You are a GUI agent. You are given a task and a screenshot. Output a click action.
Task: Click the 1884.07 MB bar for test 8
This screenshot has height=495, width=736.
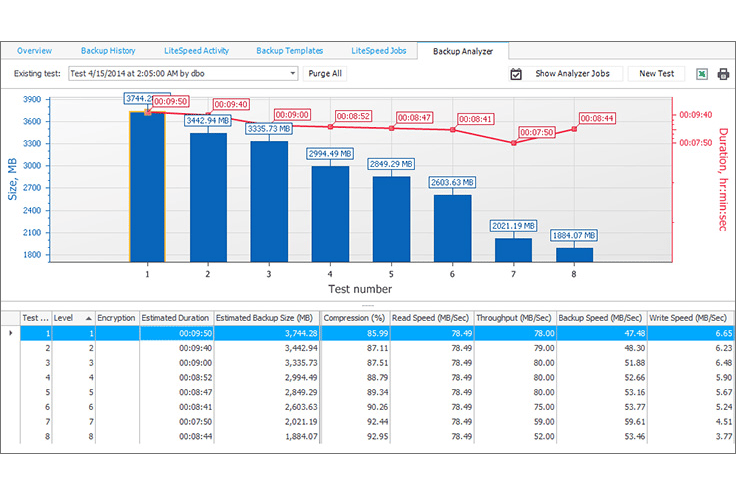click(x=575, y=254)
